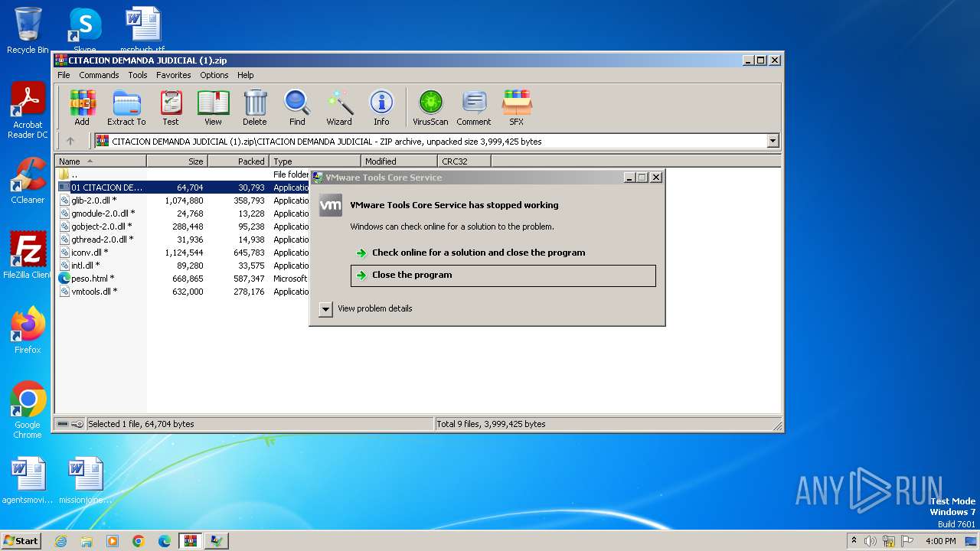This screenshot has width=980, height=551.
Task: Open the Commands menu
Action: (x=99, y=75)
